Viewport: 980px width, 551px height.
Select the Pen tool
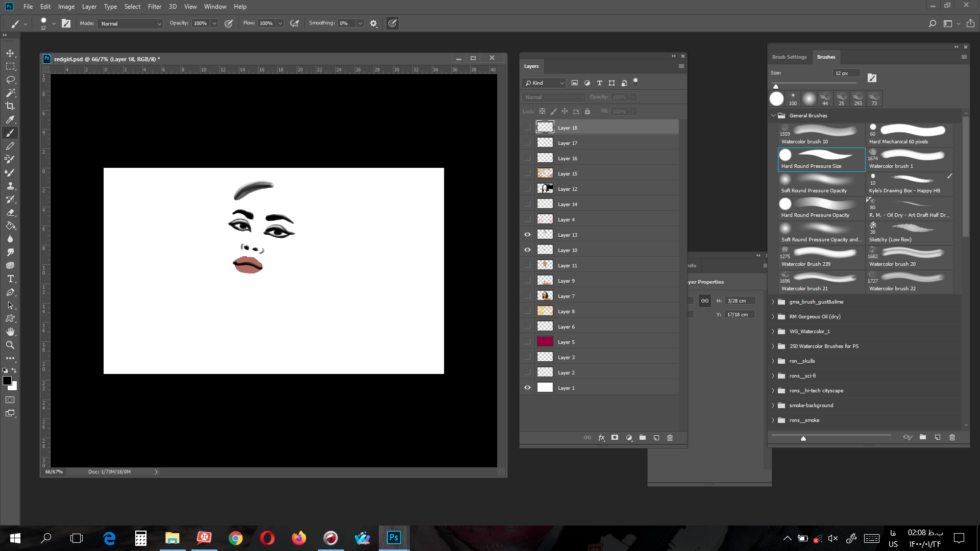tap(10, 292)
